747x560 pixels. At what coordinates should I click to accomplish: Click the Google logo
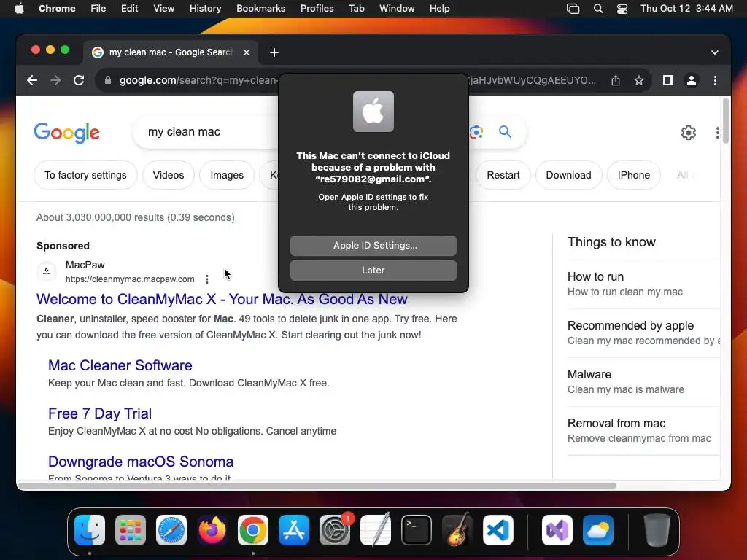click(x=66, y=133)
